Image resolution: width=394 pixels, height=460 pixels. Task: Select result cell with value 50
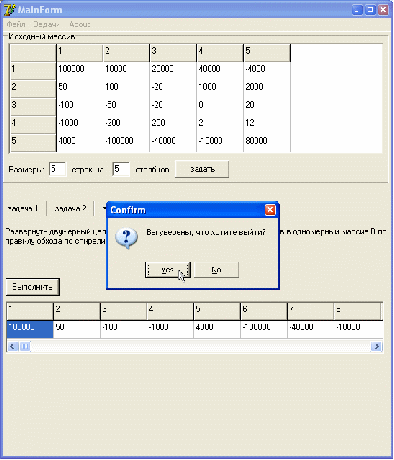tap(77, 329)
